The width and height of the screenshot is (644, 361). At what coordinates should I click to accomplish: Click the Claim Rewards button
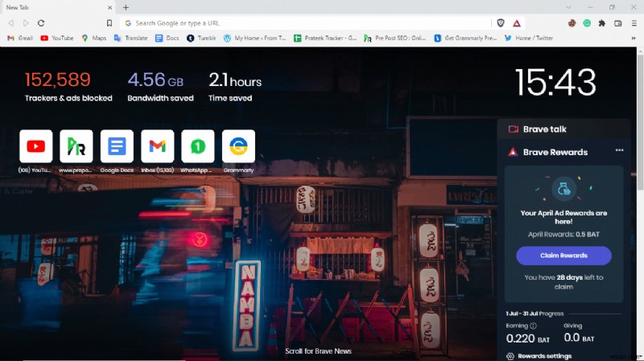[x=563, y=255]
